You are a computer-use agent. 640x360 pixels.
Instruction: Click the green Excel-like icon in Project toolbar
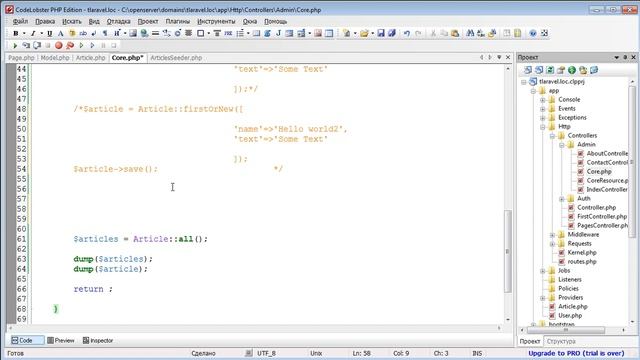pyautogui.click(x=550, y=70)
